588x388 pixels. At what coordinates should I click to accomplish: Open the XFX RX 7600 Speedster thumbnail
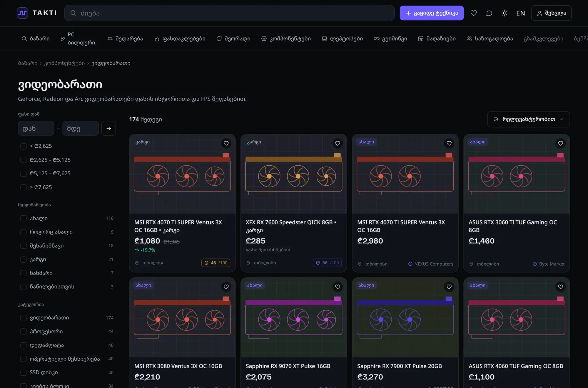pyautogui.click(x=294, y=174)
